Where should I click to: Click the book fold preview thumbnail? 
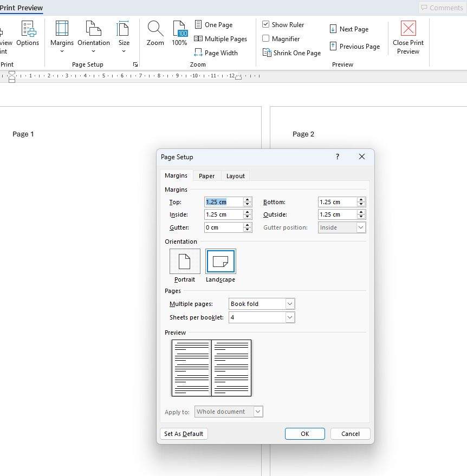click(211, 368)
